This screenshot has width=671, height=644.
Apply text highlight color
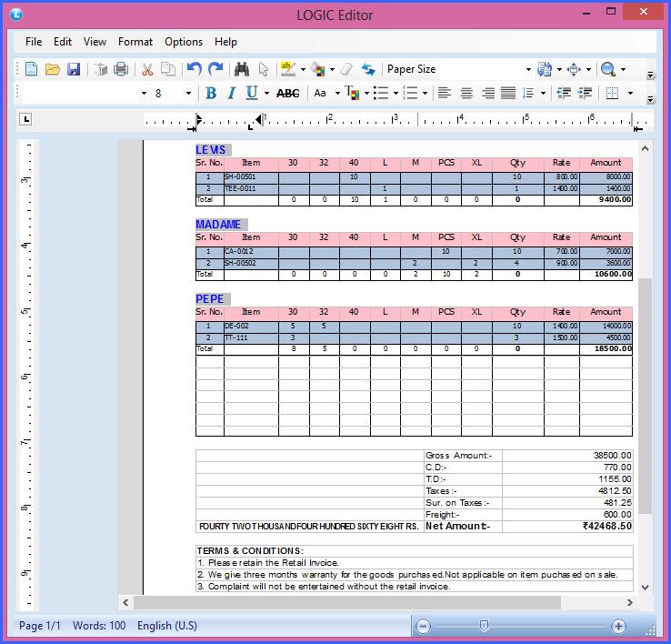pos(288,69)
